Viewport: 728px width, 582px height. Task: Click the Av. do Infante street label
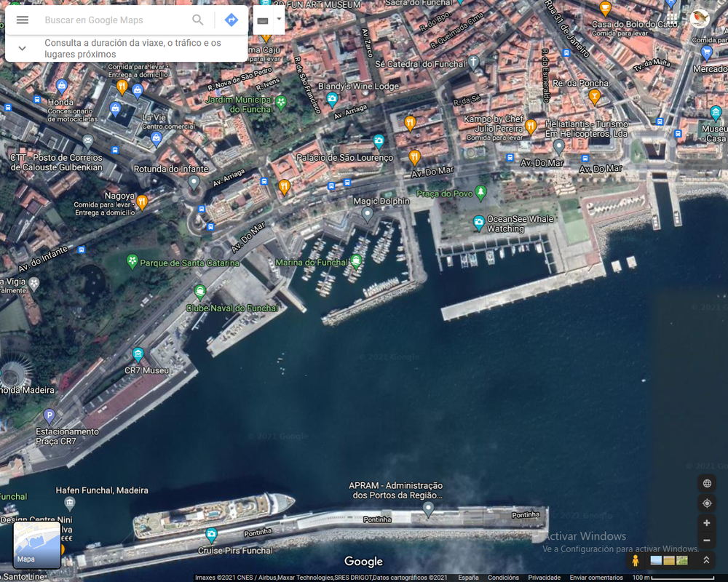pos(43,260)
